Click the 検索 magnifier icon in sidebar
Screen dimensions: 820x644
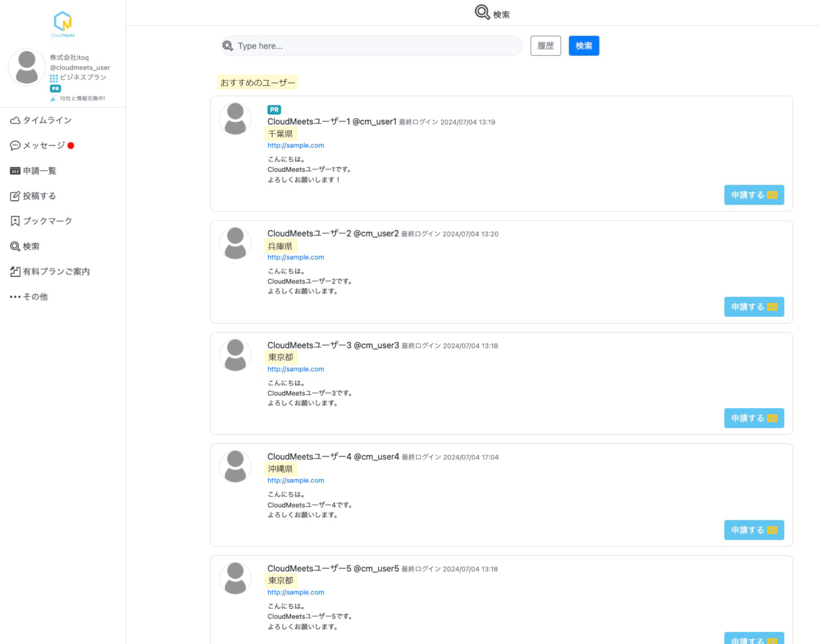15,246
